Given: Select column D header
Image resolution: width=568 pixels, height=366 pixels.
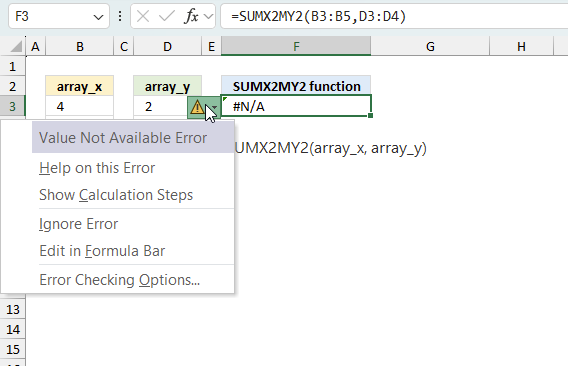Looking at the screenshot, I should [x=167, y=46].
